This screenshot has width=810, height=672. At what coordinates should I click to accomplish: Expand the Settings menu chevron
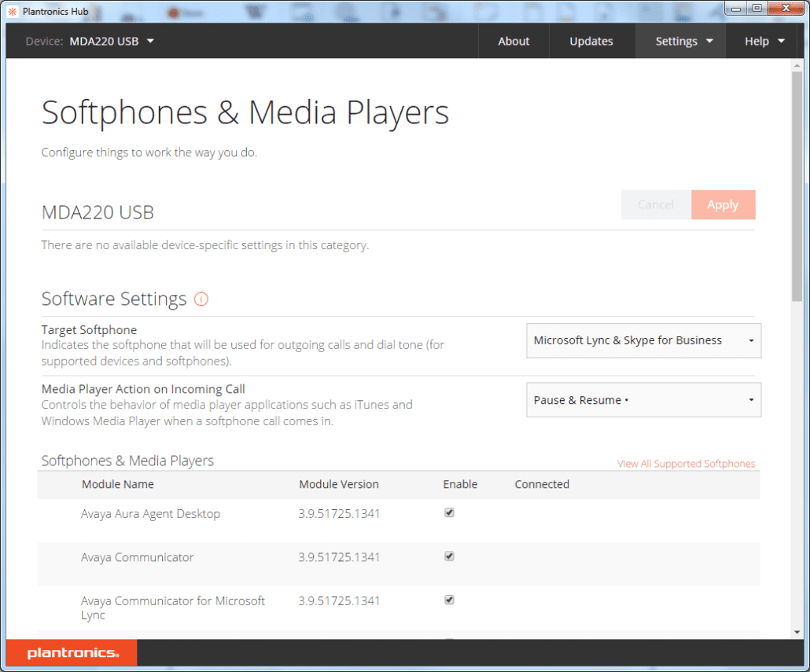(709, 41)
